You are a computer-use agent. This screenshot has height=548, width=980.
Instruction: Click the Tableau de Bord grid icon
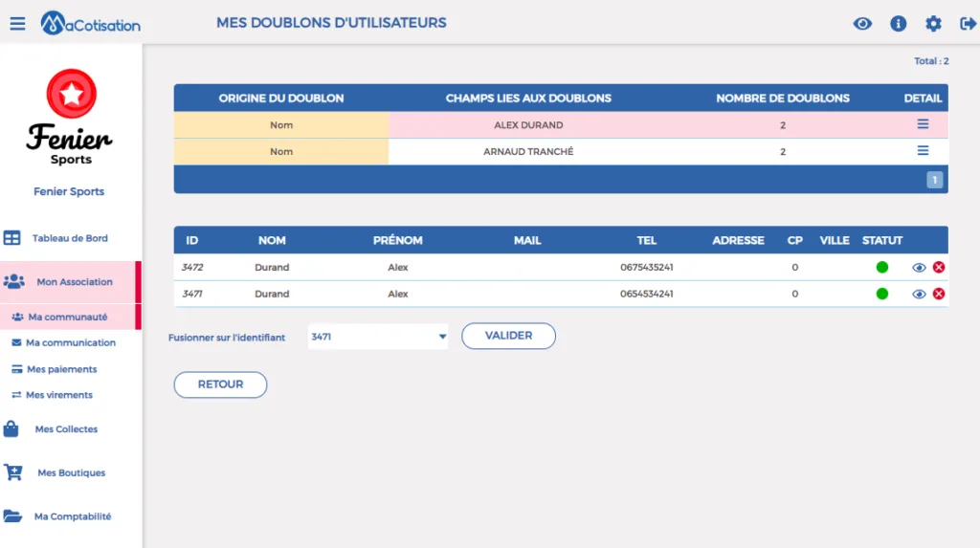11,238
